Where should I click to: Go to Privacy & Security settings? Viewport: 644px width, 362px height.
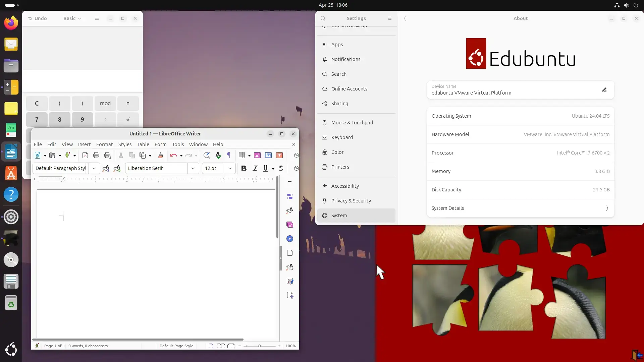point(356,201)
